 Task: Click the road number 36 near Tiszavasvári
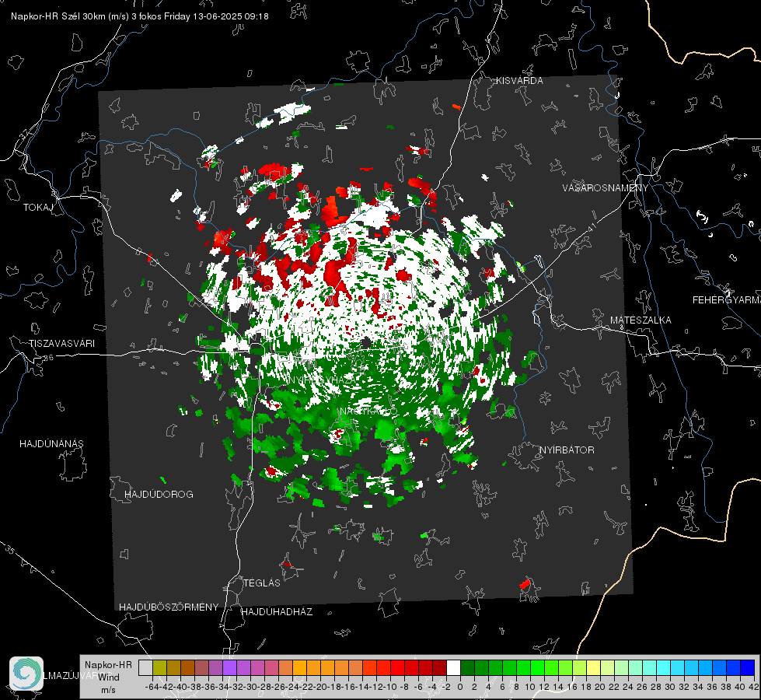point(48,358)
